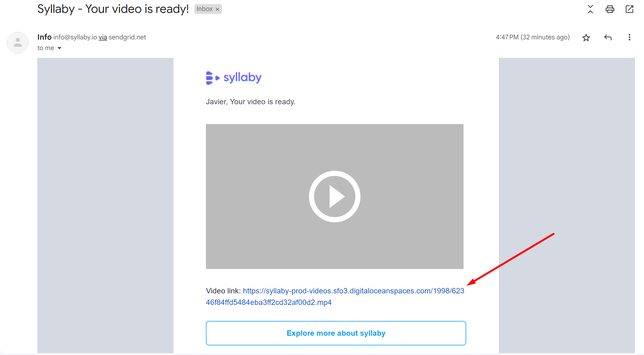Screen dimensions: 644x355
Task: Expand the 'to me' details arrow
Action: click(x=59, y=48)
